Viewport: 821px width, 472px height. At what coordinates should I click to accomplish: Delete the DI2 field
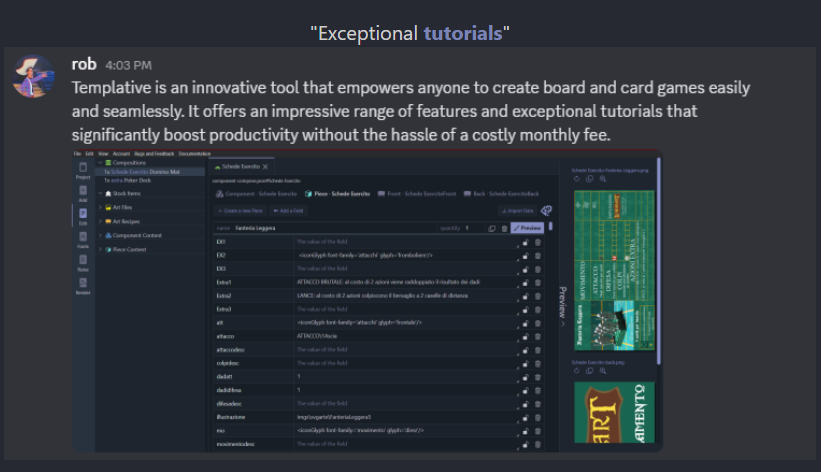[x=538, y=256]
